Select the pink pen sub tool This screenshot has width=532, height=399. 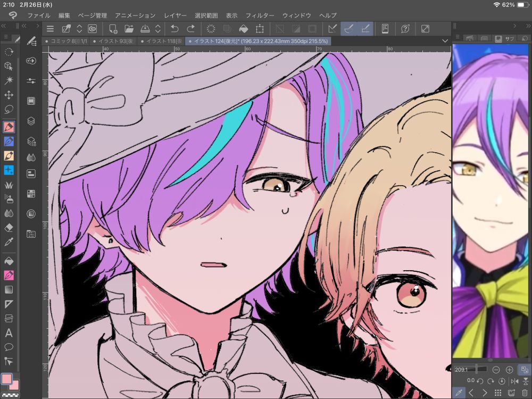pos(9,275)
